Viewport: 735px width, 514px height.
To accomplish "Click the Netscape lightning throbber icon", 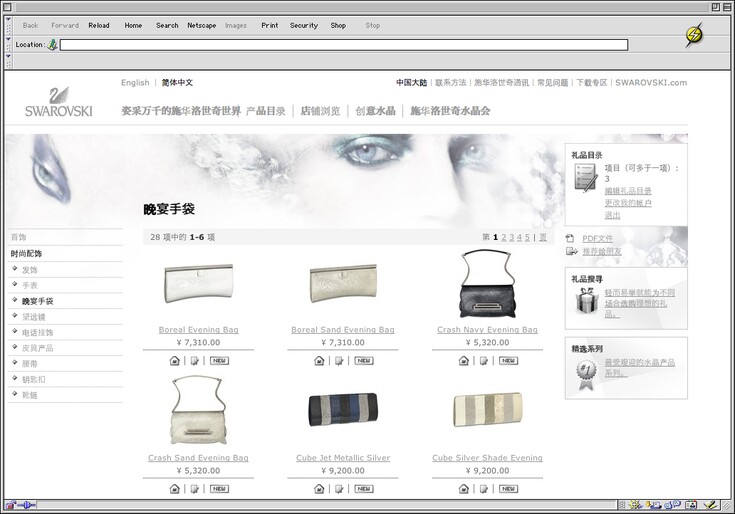I will tap(694, 34).
